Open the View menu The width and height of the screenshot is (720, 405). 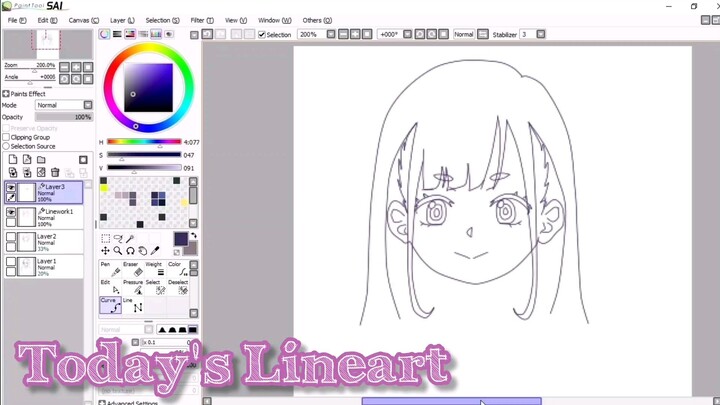(x=236, y=20)
